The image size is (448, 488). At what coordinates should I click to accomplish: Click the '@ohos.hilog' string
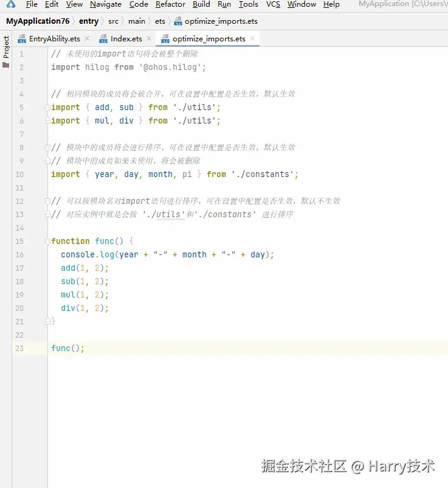[170, 67]
